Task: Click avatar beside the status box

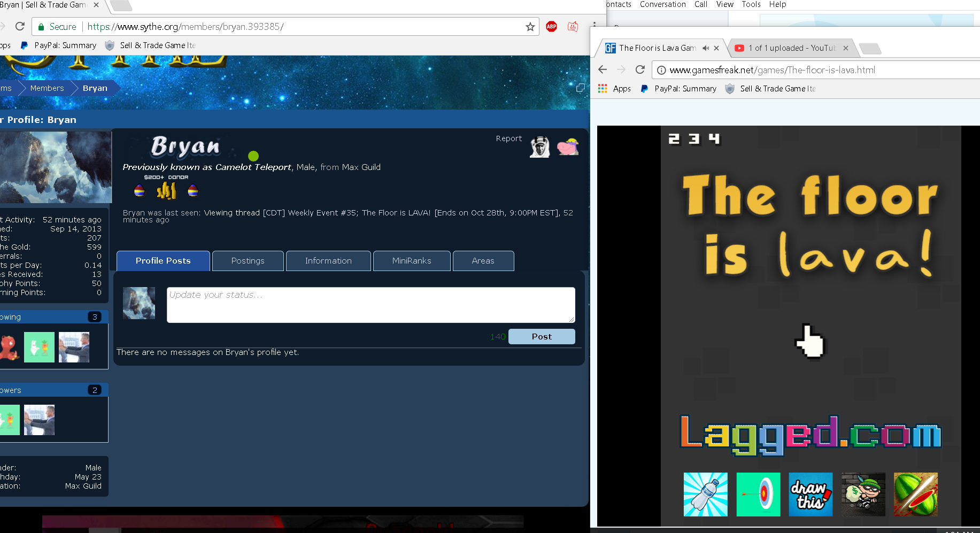Action: click(139, 303)
